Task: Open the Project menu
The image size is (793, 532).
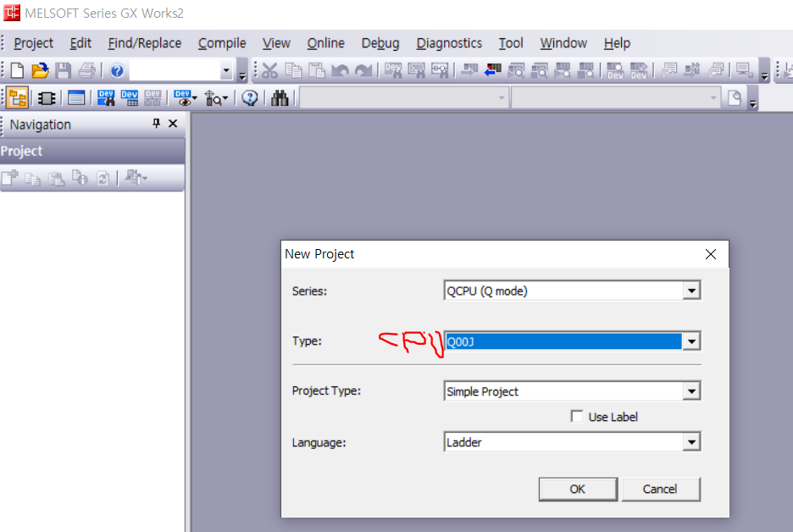Action: [33, 43]
